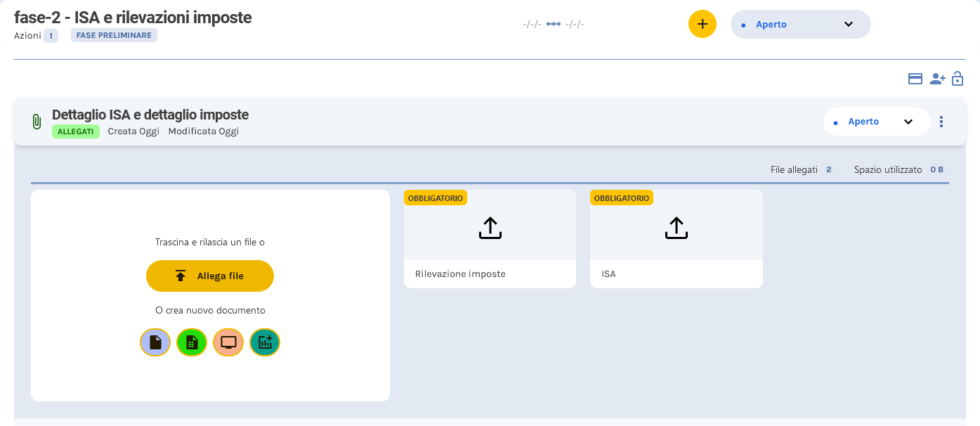This screenshot has width=980, height=426.
Task: Click the add collaborator person icon
Action: pos(937,79)
